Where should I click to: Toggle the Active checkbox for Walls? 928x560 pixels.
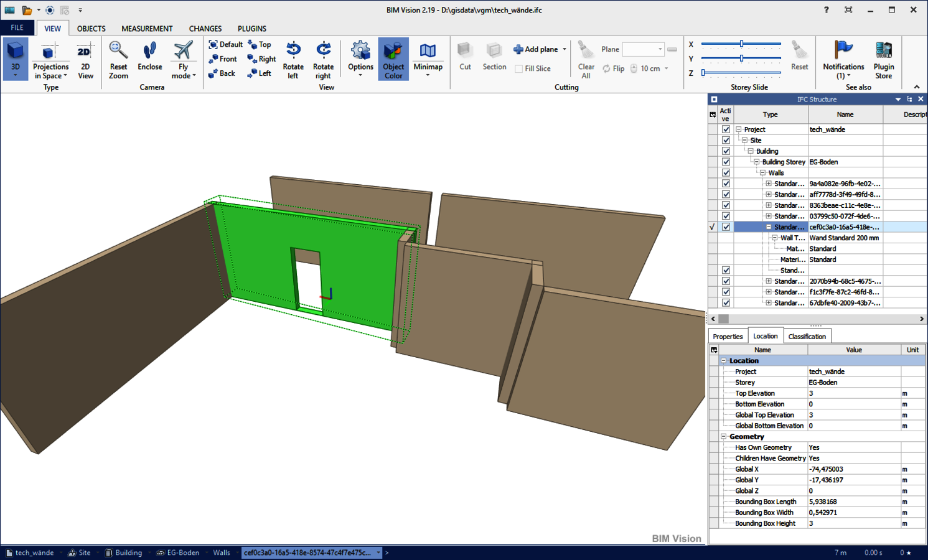(x=726, y=173)
